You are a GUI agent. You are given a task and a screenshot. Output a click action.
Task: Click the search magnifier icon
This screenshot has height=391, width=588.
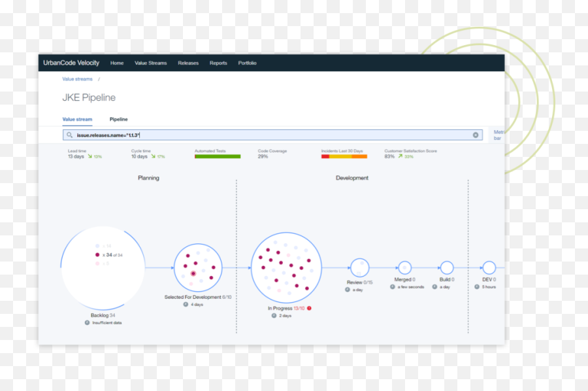pos(69,135)
